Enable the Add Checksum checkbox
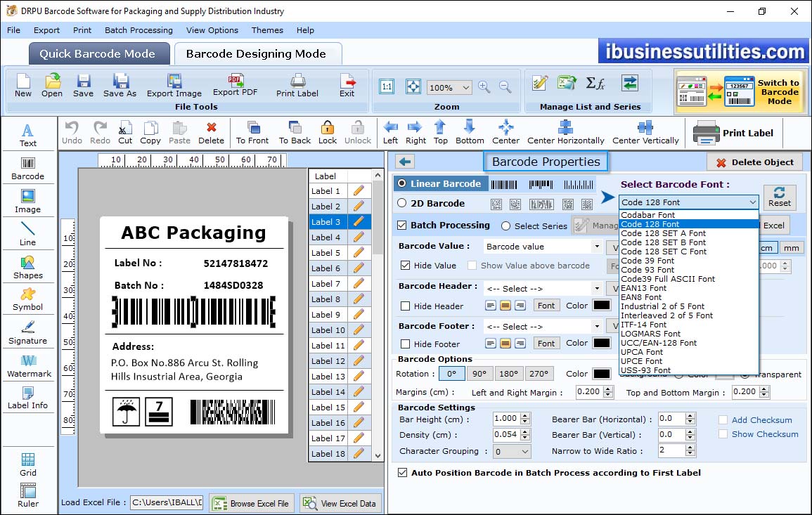 [x=723, y=419]
